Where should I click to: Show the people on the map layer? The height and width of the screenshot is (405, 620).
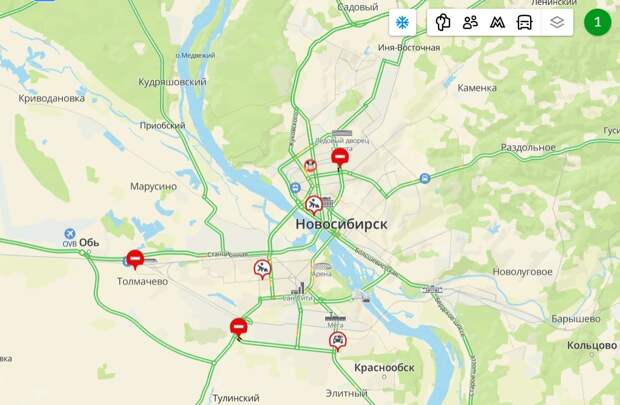point(470,23)
